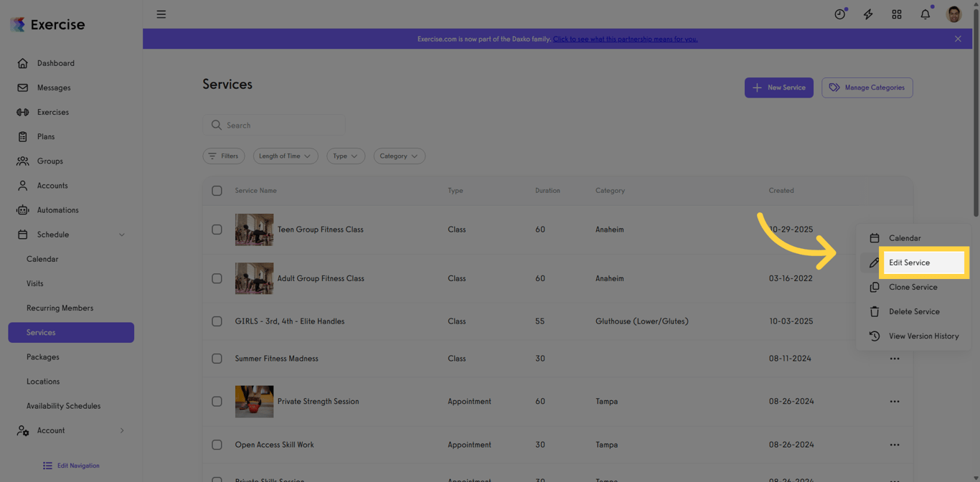Select the checkbox in the table header row
980x482 pixels.
click(217, 191)
